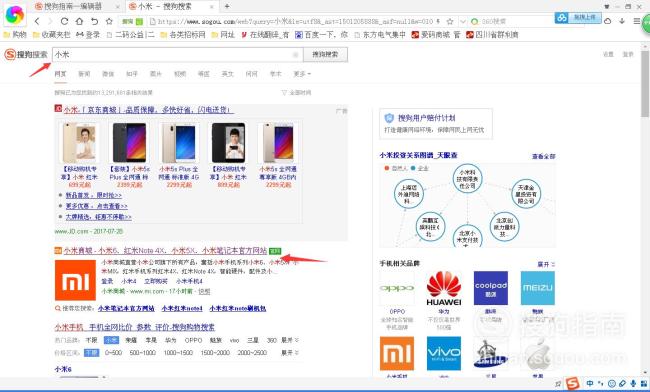This screenshot has height=392, width=650.
Task: Click the Samsung brand logo
Action: [491, 353]
